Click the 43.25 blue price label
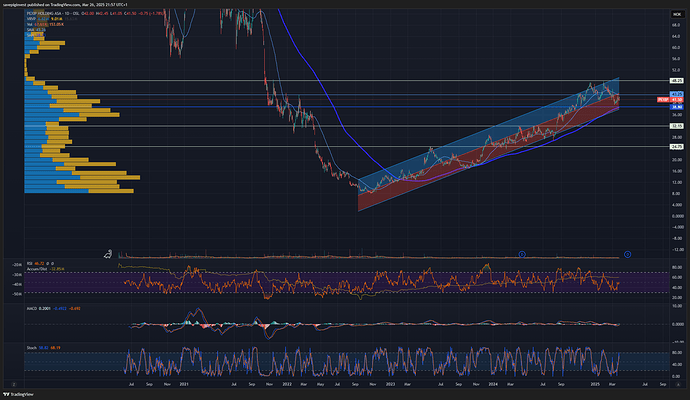 coord(676,94)
